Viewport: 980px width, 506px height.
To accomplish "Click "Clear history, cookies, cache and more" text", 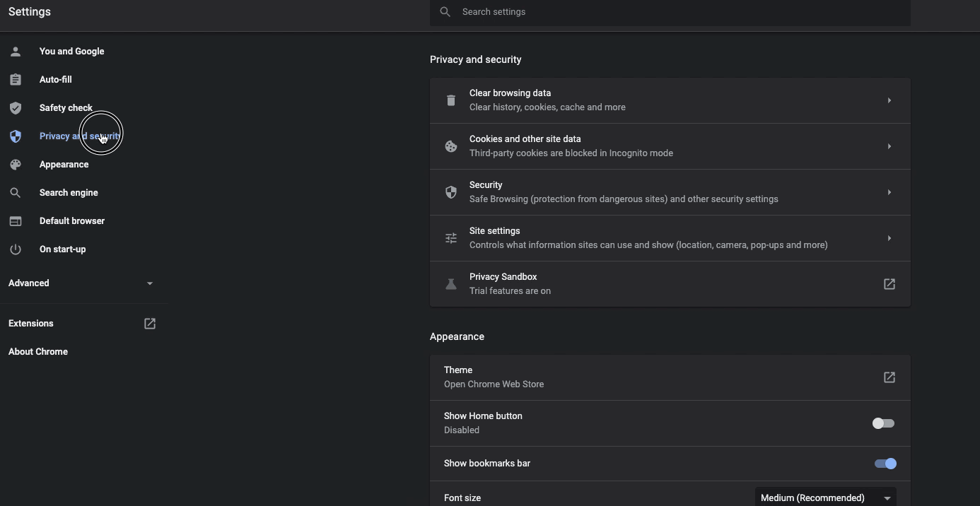I will coord(548,107).
